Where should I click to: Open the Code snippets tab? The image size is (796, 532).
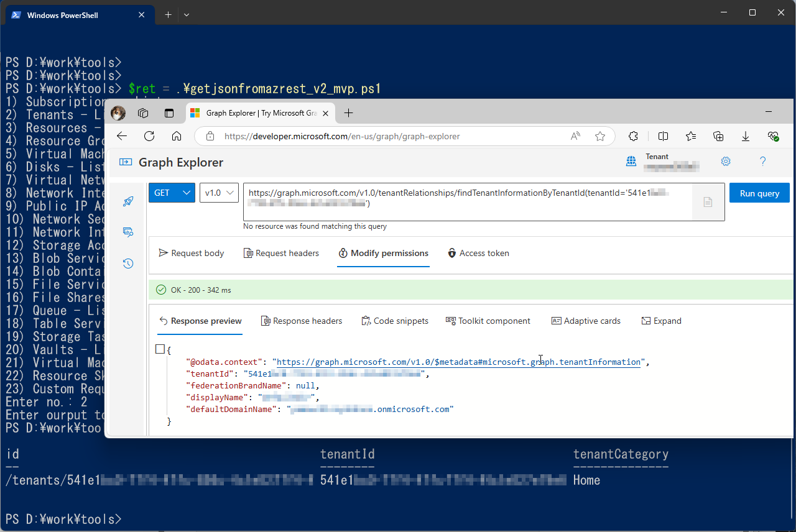[x=395, y=321]
